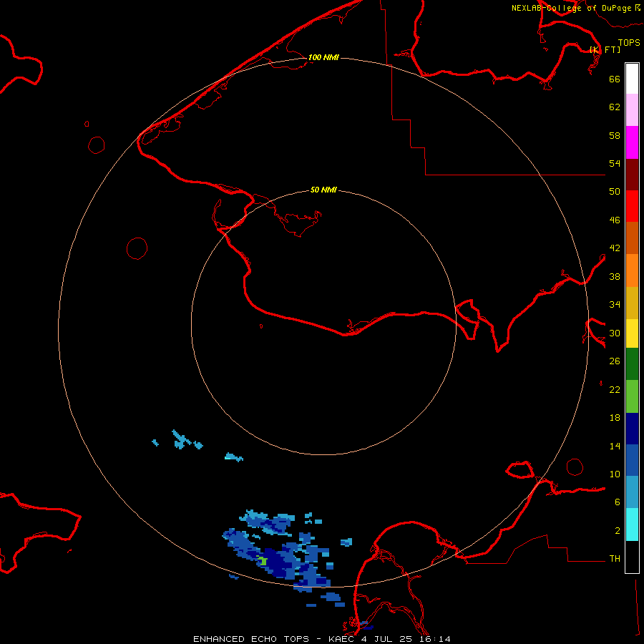Click the 'ENHANCED ECHO TOPS' product title
The width and height of the screenshot is (644, 644).
[251, 639]
